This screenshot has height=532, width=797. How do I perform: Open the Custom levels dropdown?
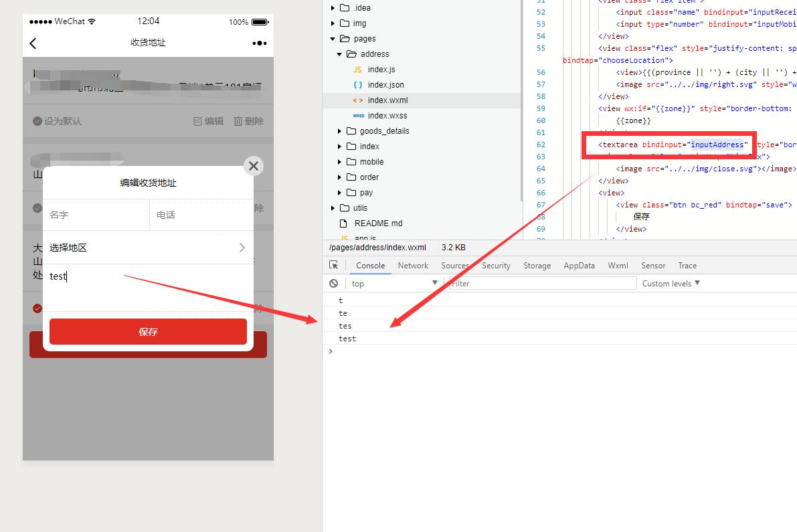click(671, 284)
